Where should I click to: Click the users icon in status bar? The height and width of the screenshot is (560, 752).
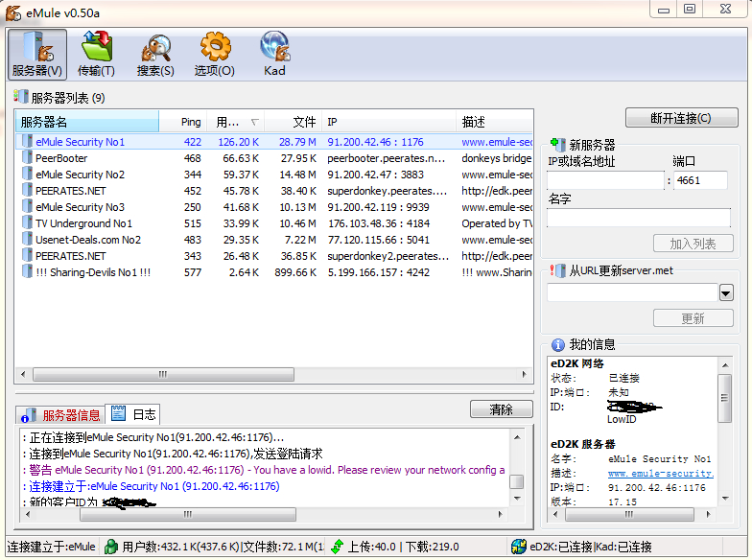point(111,547)
